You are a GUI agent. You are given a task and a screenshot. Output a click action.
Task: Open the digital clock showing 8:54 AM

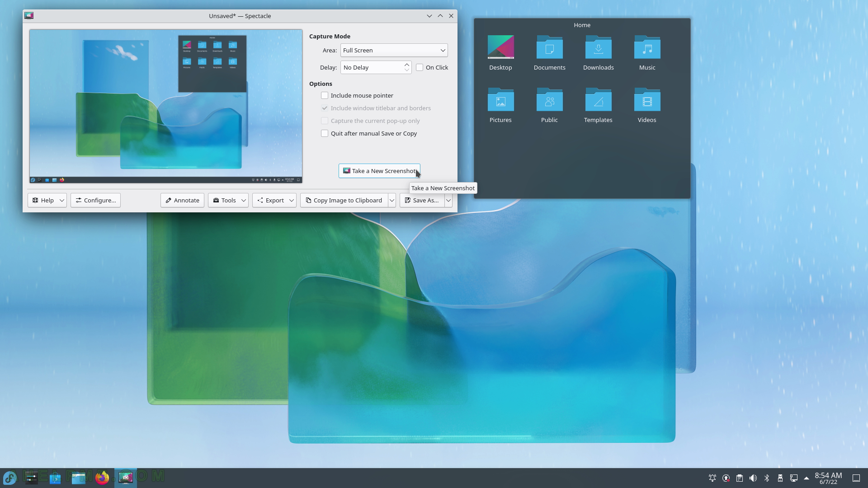click(828, 478)
